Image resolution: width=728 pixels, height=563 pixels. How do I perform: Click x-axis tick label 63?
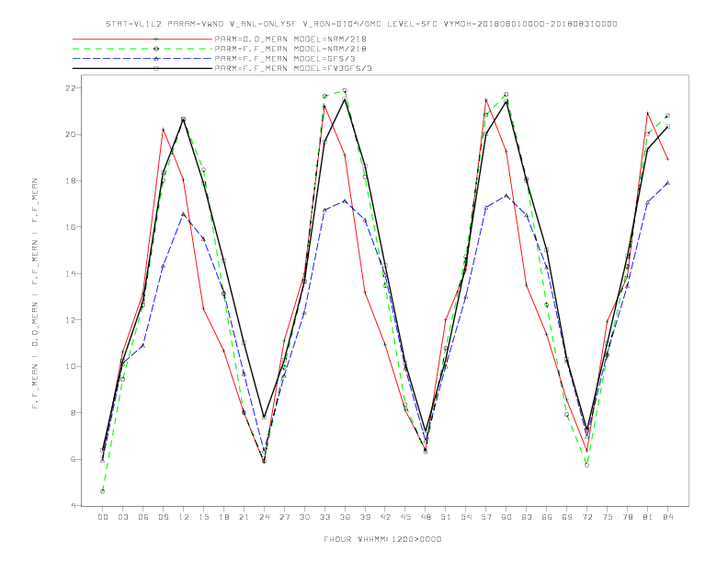pyautogui.click(x=527, y=517)
